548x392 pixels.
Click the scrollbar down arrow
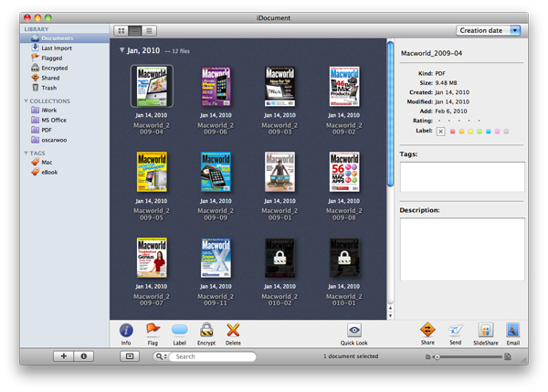tap(390, 316)
